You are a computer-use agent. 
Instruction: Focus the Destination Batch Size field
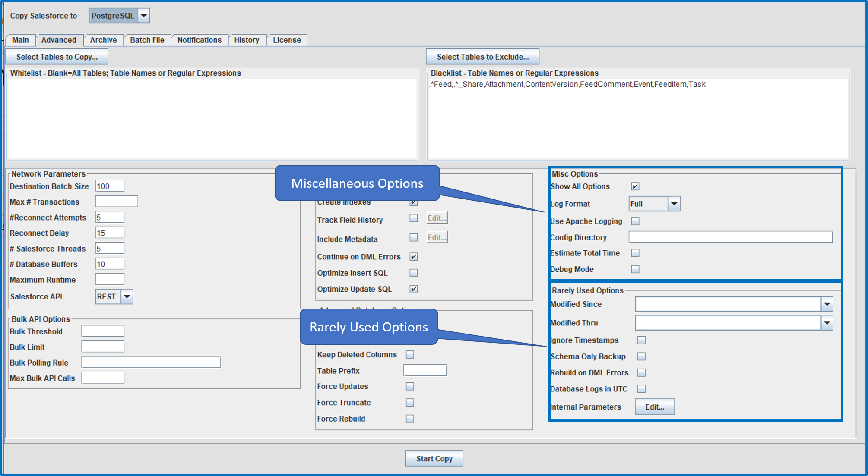coord(110,186)
